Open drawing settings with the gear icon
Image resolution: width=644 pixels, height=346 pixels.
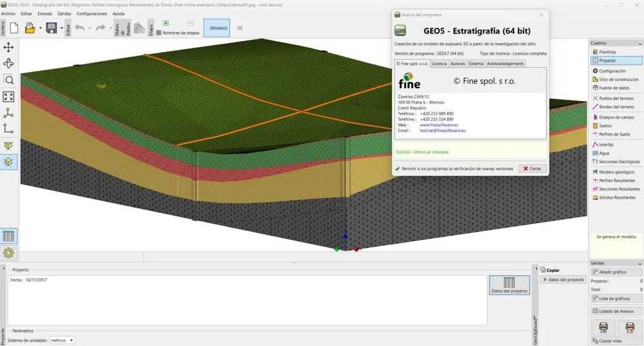(8, 253)
